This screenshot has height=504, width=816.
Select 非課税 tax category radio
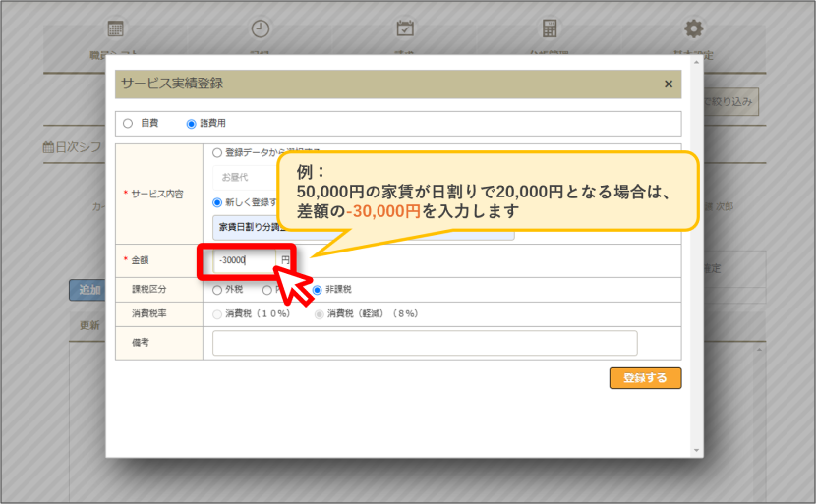[317, 290]
